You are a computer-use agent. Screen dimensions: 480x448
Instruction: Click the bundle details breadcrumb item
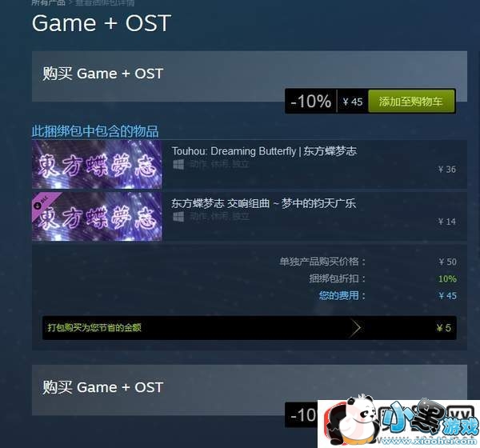pyautogui.click(x=105, y=2)
